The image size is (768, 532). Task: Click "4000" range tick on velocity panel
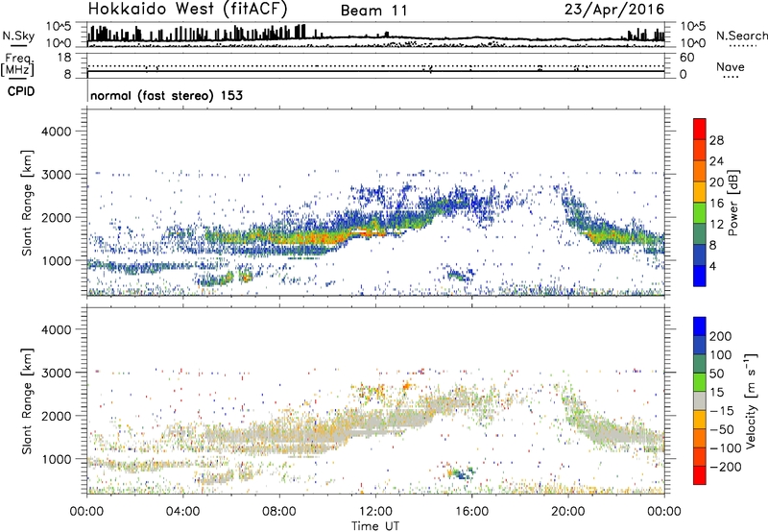56,329
